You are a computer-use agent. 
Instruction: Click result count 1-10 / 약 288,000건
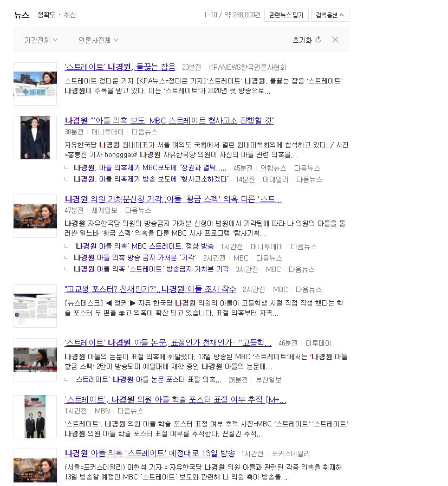(232, 15)
